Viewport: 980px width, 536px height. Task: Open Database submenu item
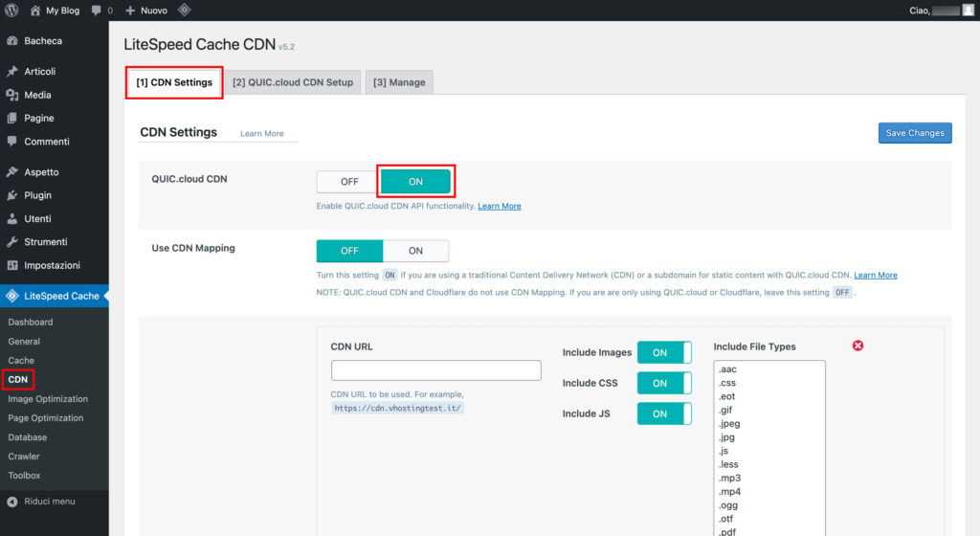click(x=27, y=437)
